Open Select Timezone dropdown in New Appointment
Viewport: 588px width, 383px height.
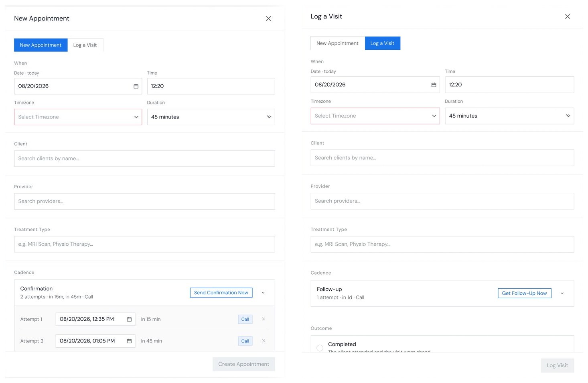point(78,117)
